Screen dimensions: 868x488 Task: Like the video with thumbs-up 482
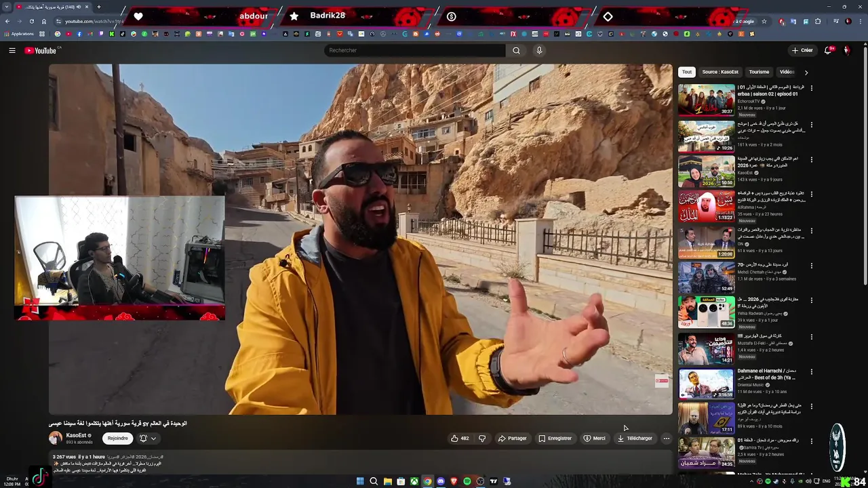[x=460, y=439]
